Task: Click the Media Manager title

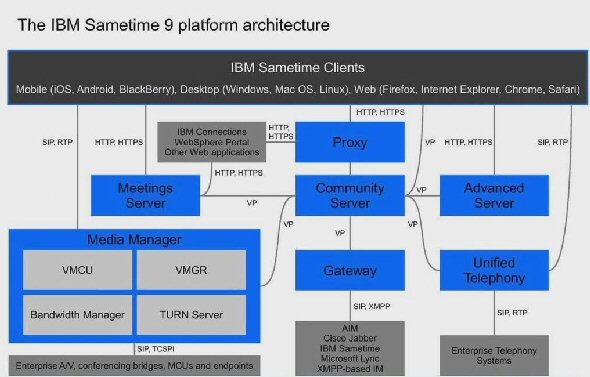Action: pos(134,240)
